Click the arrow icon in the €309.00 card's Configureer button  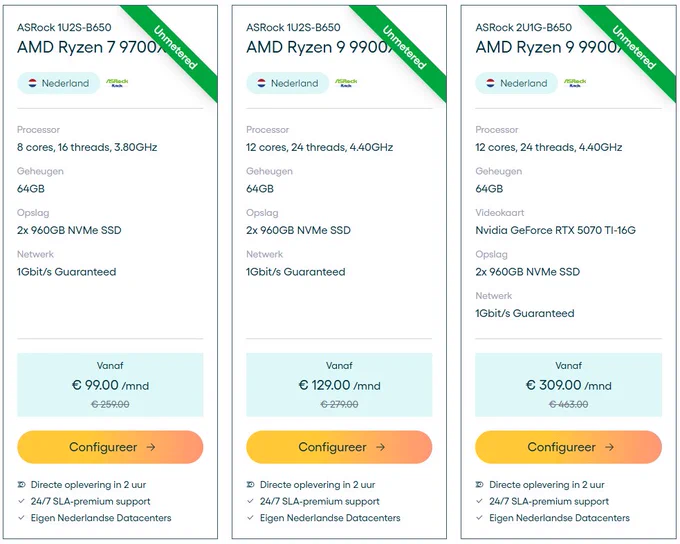609,447
